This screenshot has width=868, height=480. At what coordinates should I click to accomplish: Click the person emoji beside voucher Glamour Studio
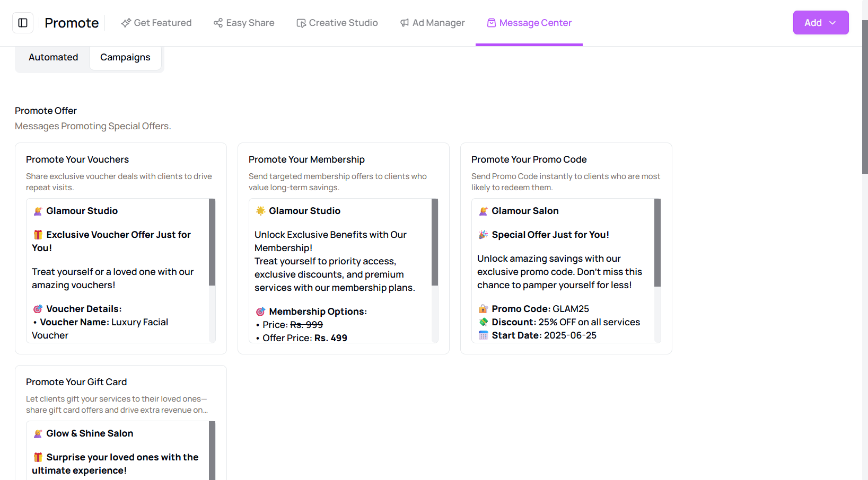click(x=38, y=211)
